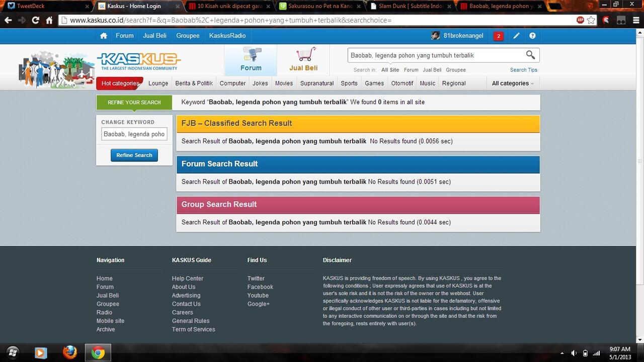Click the Refine Search button
Viewport: 644px width, 362px height.
pos(134,155)
